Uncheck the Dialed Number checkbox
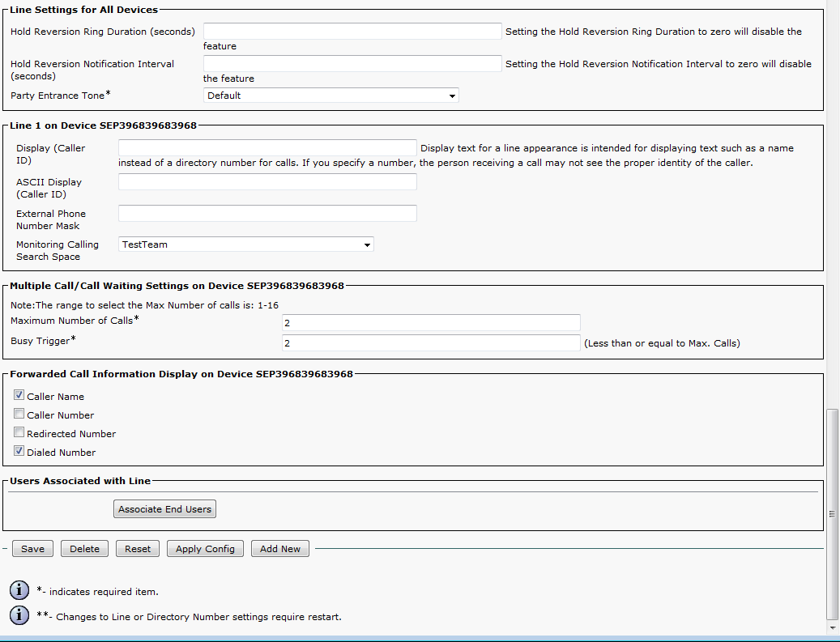This screenshot has height=642, width=840. click(x=19, y=452)
